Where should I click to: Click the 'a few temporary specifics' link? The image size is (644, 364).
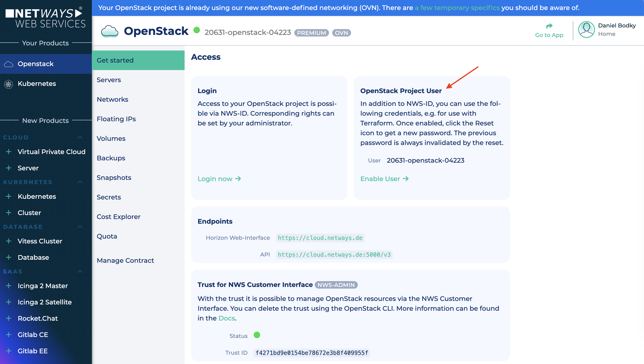pyautogui.click(x=457, y=8)
